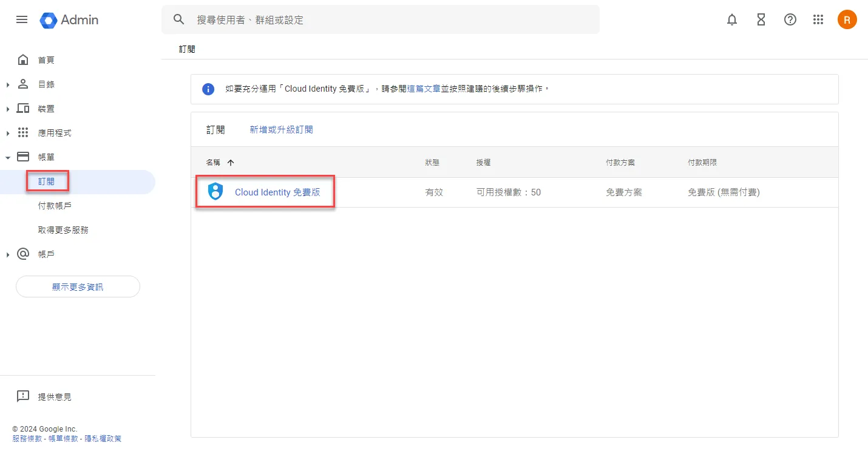This screenshot has height=451, width=868.
Task: Click the © 2024 Google Inc. text
Action: [x=45, y=429]
